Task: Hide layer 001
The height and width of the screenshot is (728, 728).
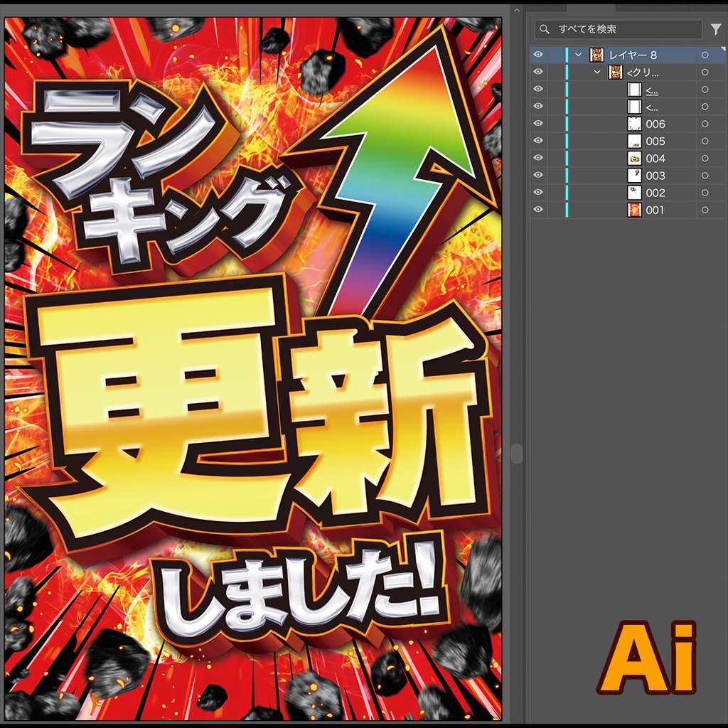Action: 538,210
